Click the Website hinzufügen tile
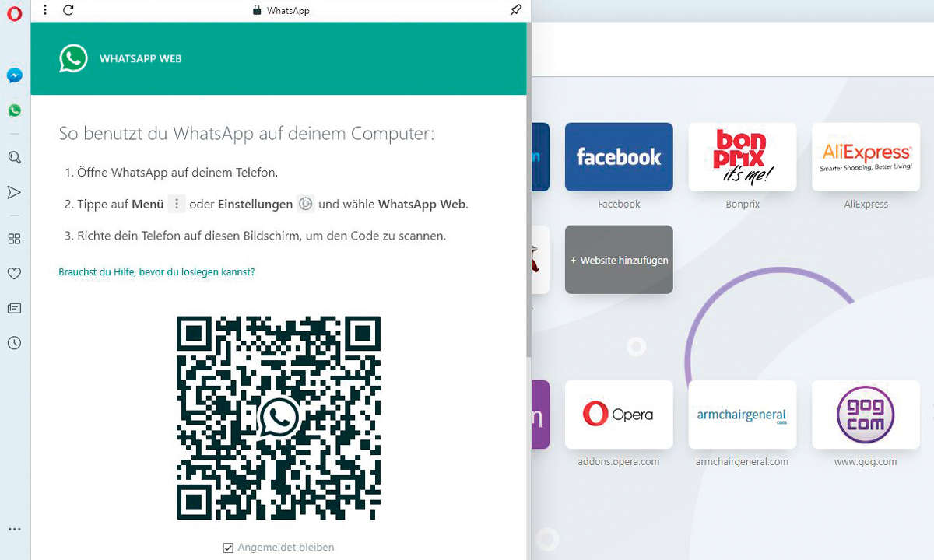This screenshot has width=934, height=560. pos(619,260)
